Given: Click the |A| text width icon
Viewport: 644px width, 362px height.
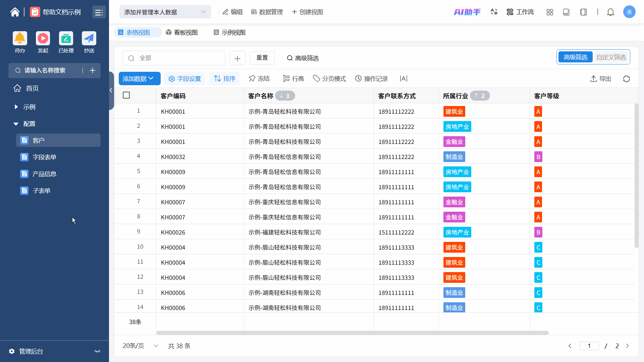Looking at the screenshot, I should [x=404, y=79].
